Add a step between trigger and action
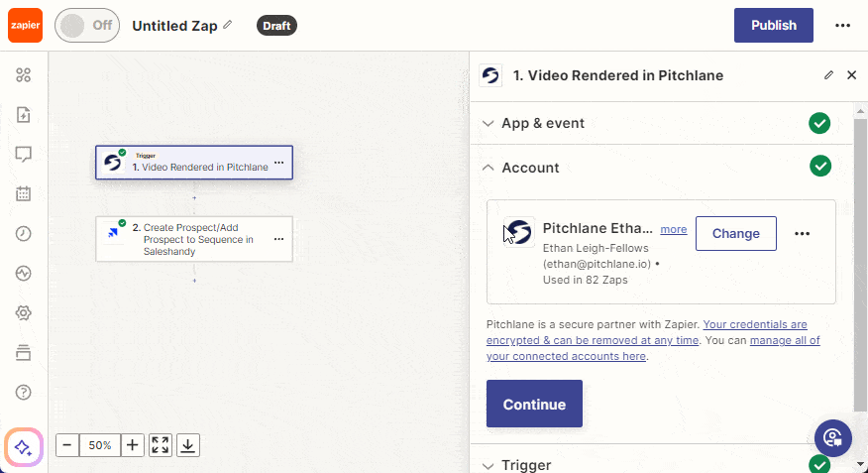Image resolution: width=868 pixels, height=473 pixels. 194,197
